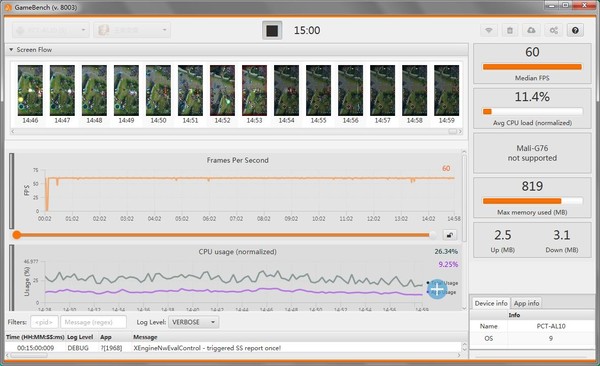600x366 pixels.
Task: Select the 14:48 screenshot thumbnail
Action: [94, 91]
